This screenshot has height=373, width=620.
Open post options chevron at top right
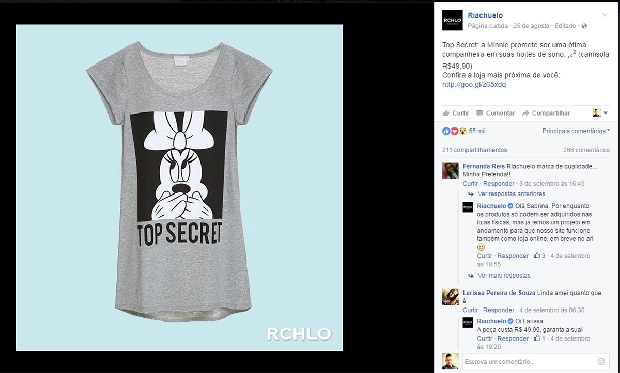tap(605, 15)
